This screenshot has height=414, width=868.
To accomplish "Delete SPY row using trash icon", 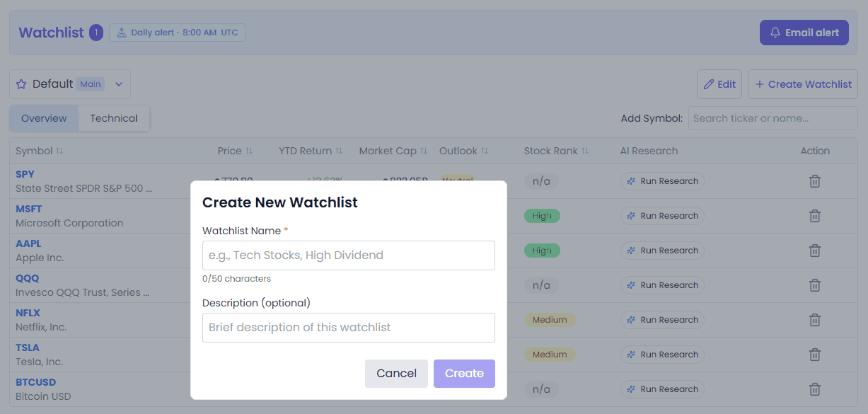I will (x=815, y=181).
